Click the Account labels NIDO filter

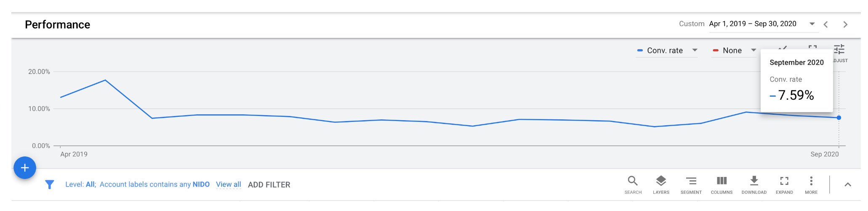pos(154,185)
